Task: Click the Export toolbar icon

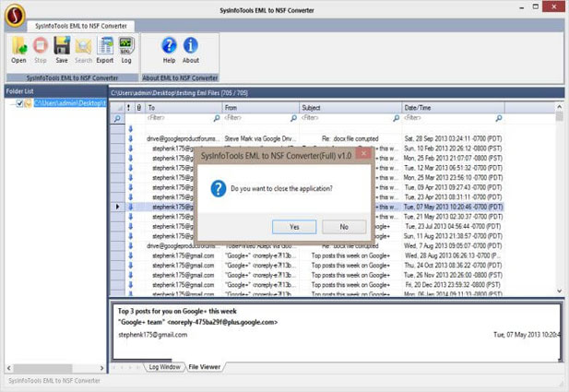Action: click(x=105, y=46)
